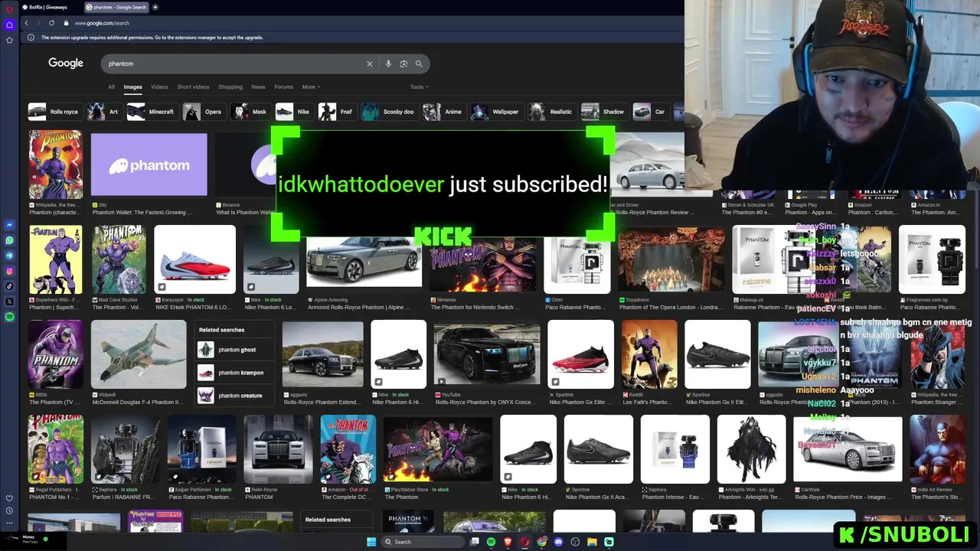Screen dimensions: 980x551
Task: Go back with browser back arrow
Action: point(26,23)
